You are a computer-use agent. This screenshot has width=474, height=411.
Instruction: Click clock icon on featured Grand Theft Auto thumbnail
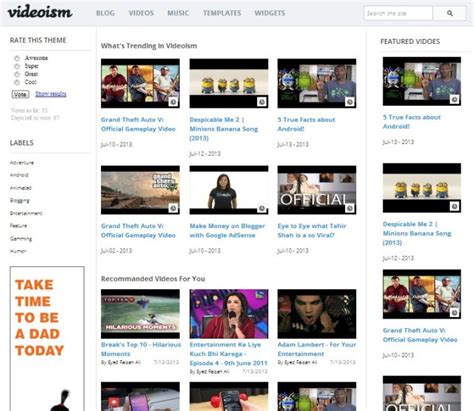coord(454,313)
